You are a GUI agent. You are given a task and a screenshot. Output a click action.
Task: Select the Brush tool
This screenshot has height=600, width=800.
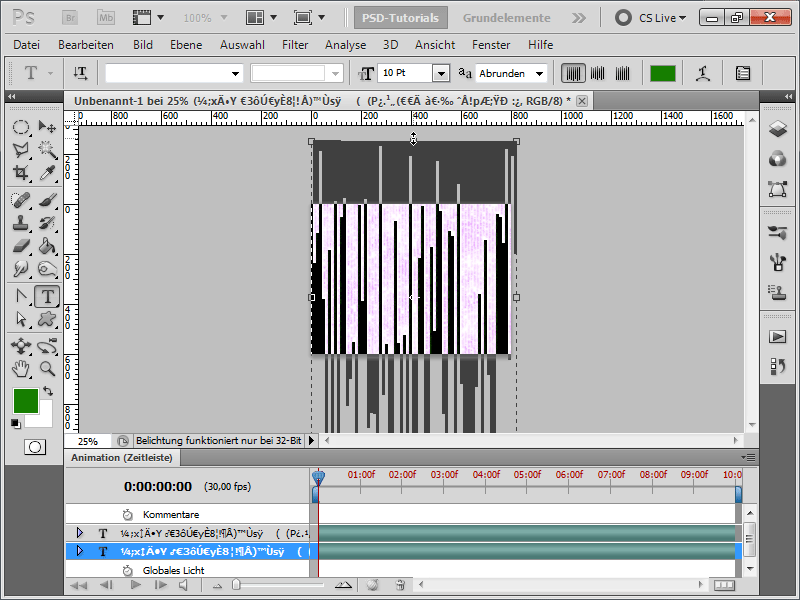coord(47,200)
